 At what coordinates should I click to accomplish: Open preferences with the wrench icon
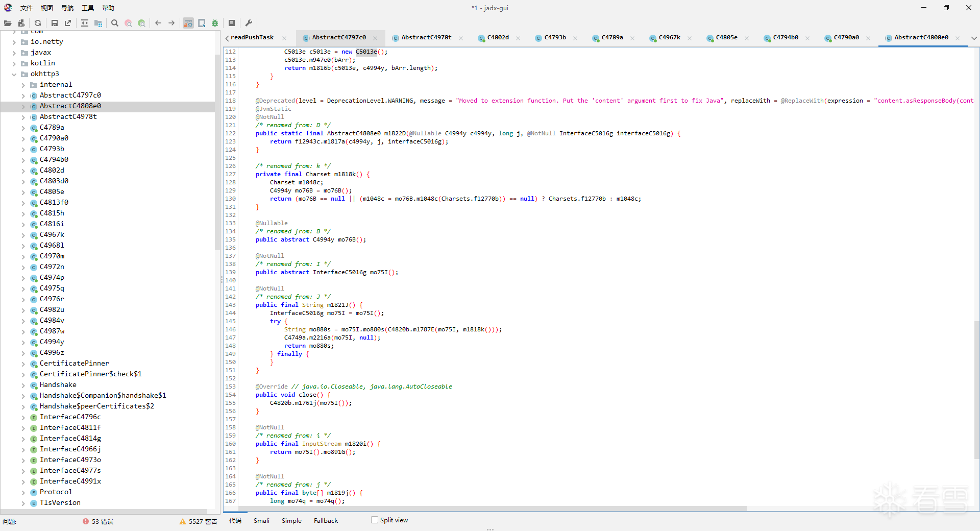point(249,23)
